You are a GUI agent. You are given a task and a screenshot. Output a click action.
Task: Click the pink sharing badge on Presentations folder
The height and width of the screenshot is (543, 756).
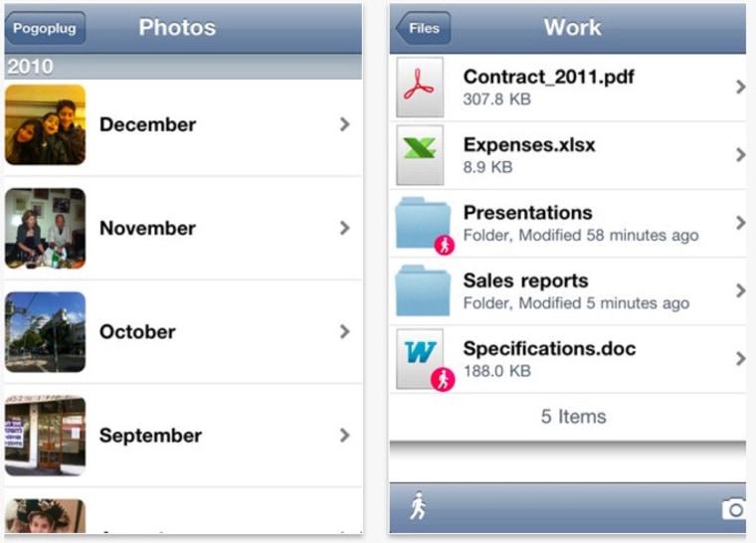[445, 245]
